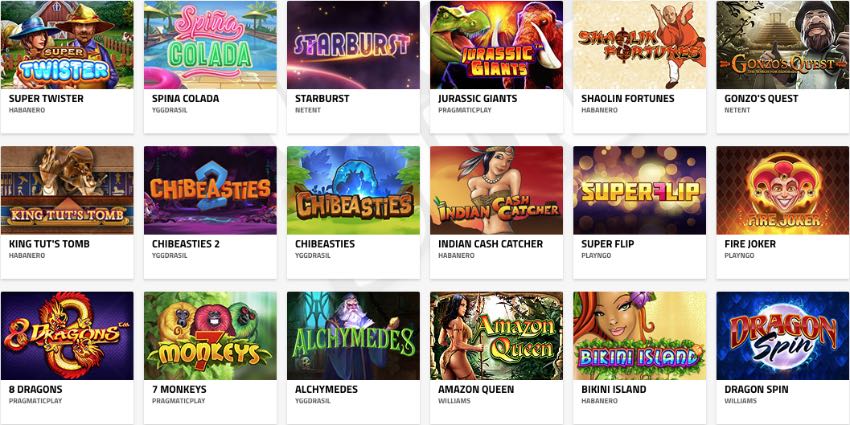The width and height of the screenshot is (850, 425).
Task: Select the 8 Dragons game artwork
Action: coord(67,336)
